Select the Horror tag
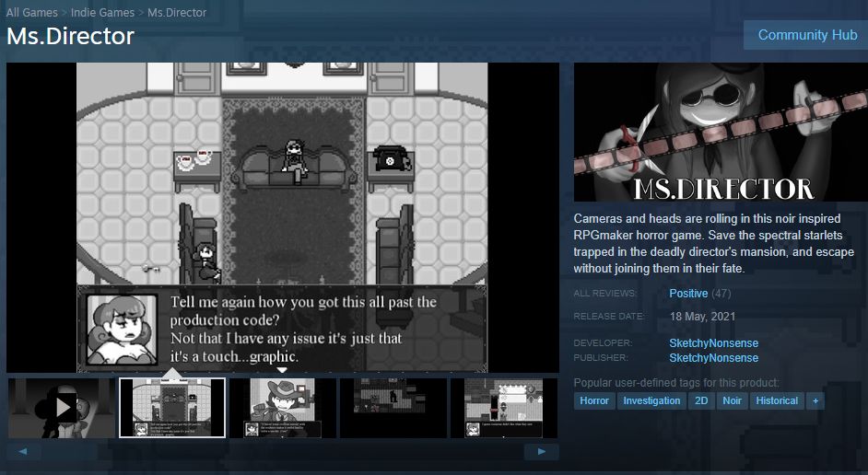868x475 pixels. click(x=594, y=401)
